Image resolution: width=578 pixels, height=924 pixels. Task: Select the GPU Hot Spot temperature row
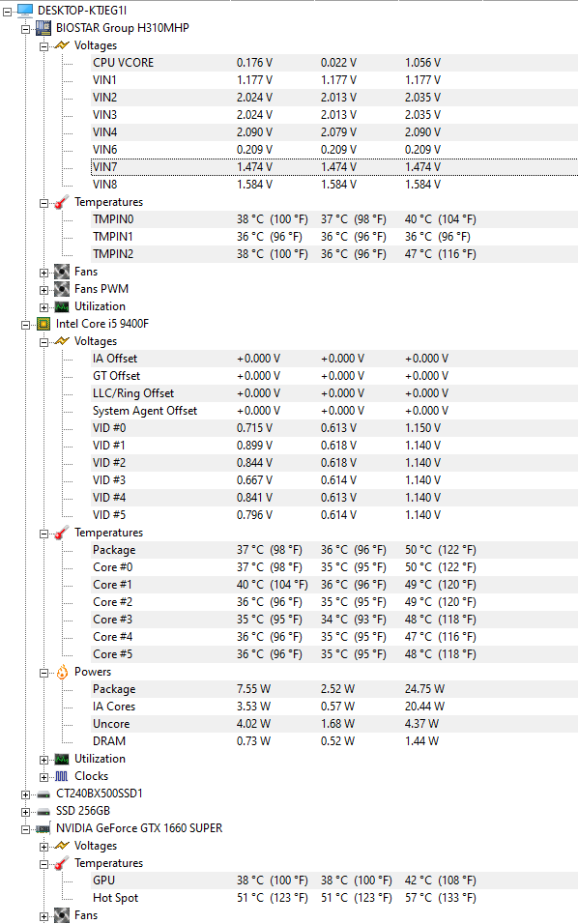click(334, 898)
